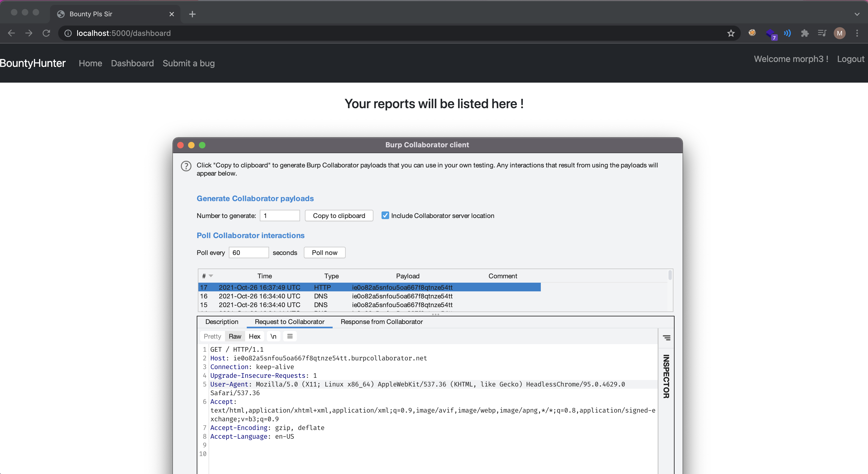Click the Upgrade-Insecure-Requests header line
This screenshot has height=474, width=868.
(x=264, y=376)
